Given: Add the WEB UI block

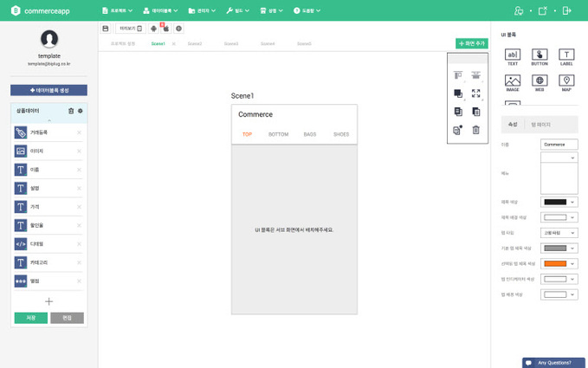Looking at the screenshot, I should click(x=540, y=83).
